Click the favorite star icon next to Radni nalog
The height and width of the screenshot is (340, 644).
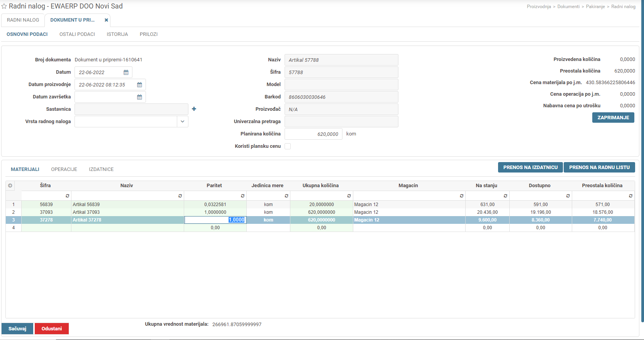pos(4,7)
